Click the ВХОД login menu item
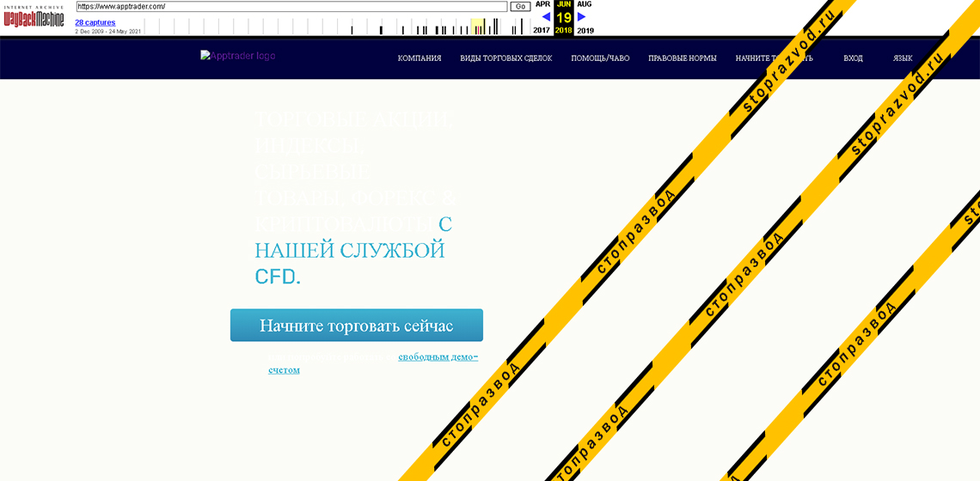Screen dimensions: 980x481 pos(853,58)
